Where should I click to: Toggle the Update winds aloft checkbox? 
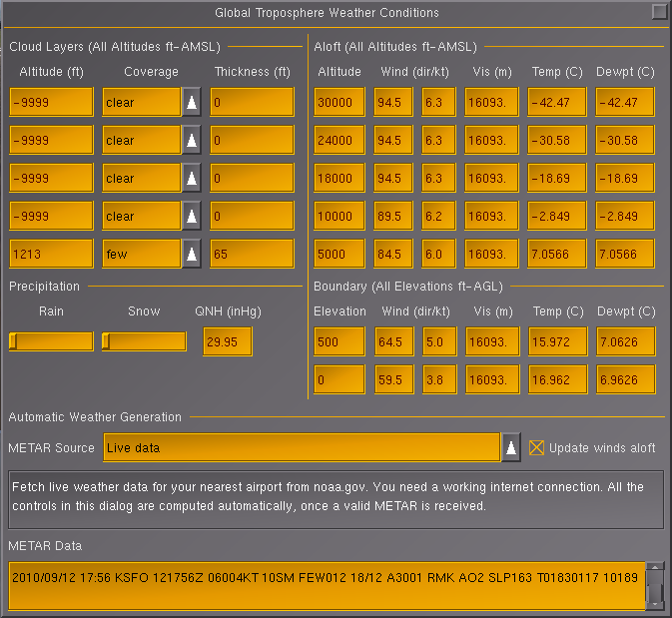tap(536, 448)
